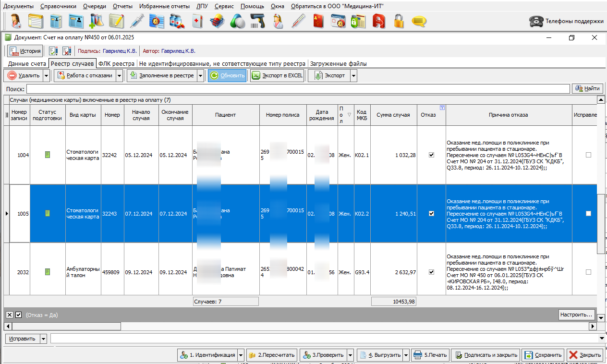Screen dimensions: 607x364
Task: Click the green and white pills icon
Action: (238, 21)
